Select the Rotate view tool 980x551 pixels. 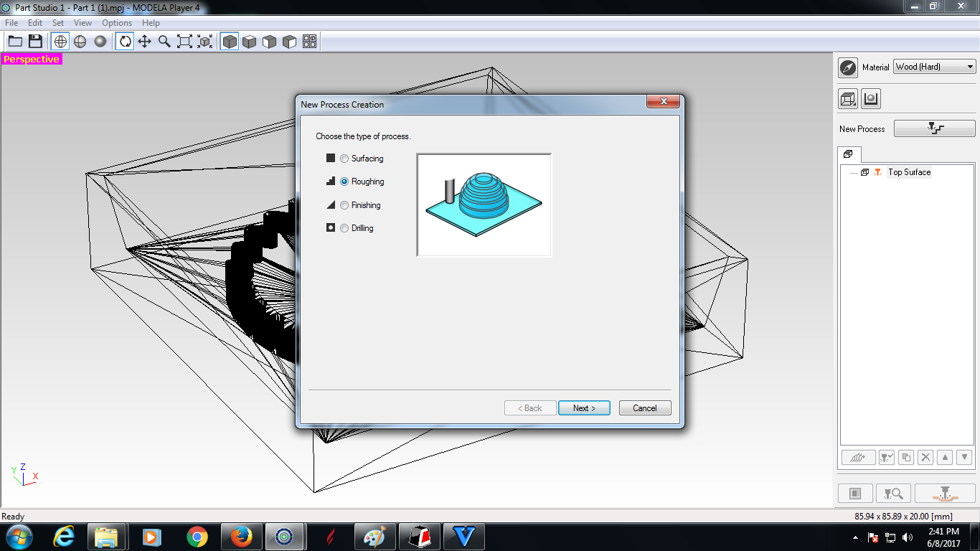click(x=125, y=42)
